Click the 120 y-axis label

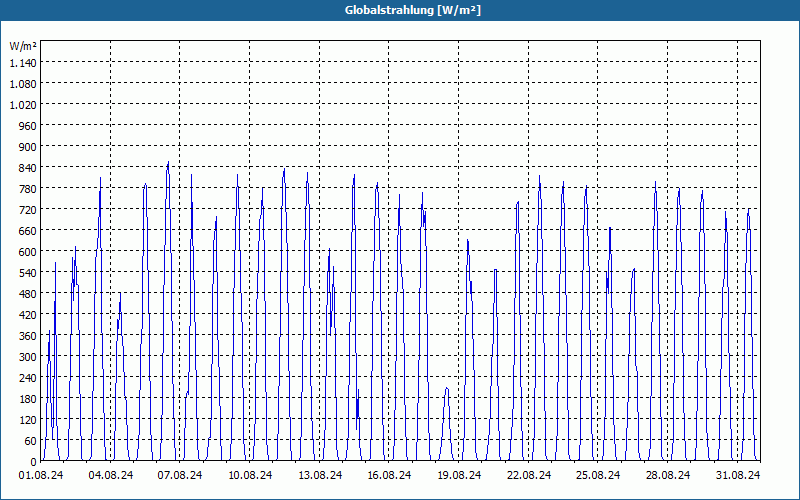[x=28, y=420]
